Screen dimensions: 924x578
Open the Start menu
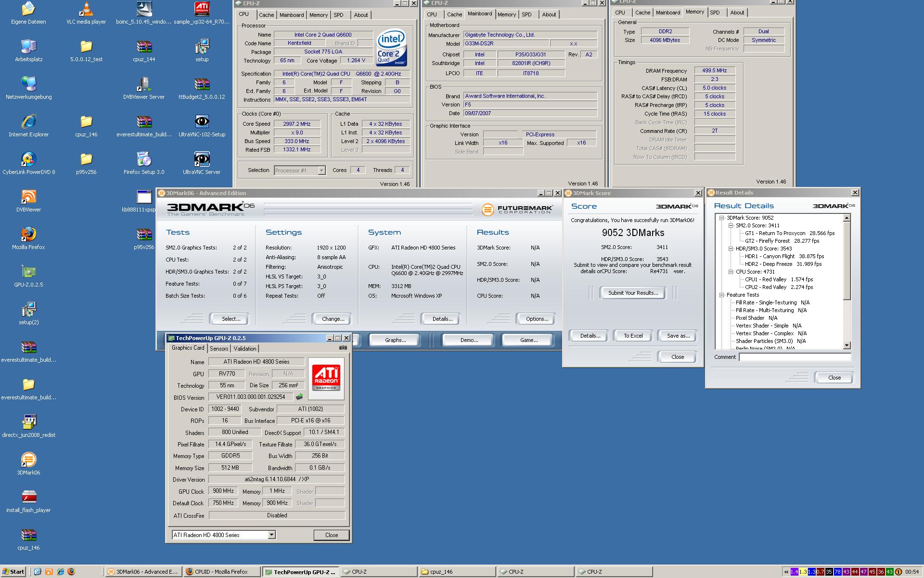pos(13,572)
